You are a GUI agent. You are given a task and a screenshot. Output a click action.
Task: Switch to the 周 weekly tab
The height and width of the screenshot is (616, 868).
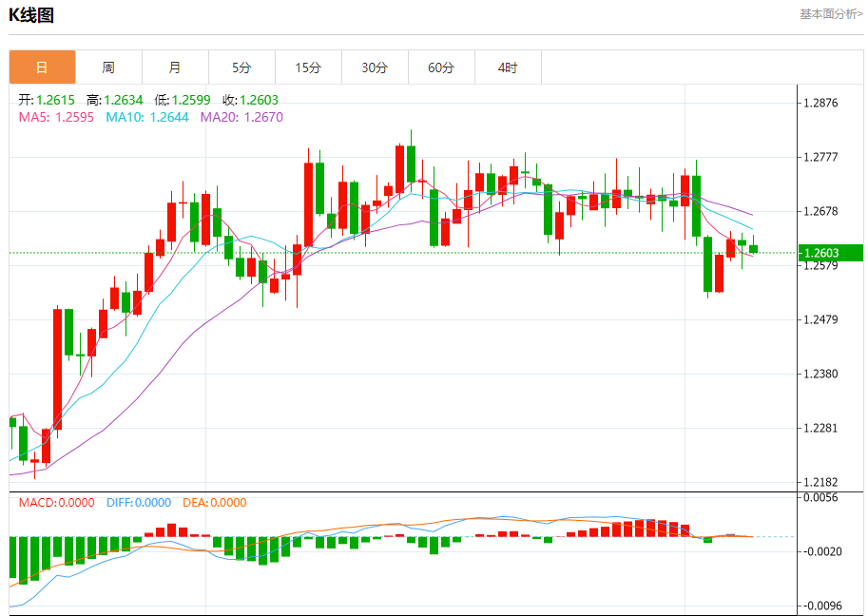[x=108, y=67]
